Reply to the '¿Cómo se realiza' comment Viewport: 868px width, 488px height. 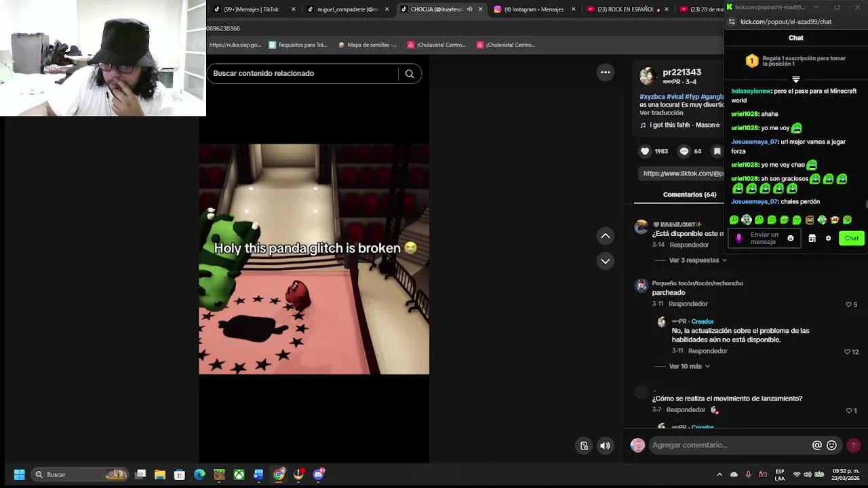coord(686,409)
